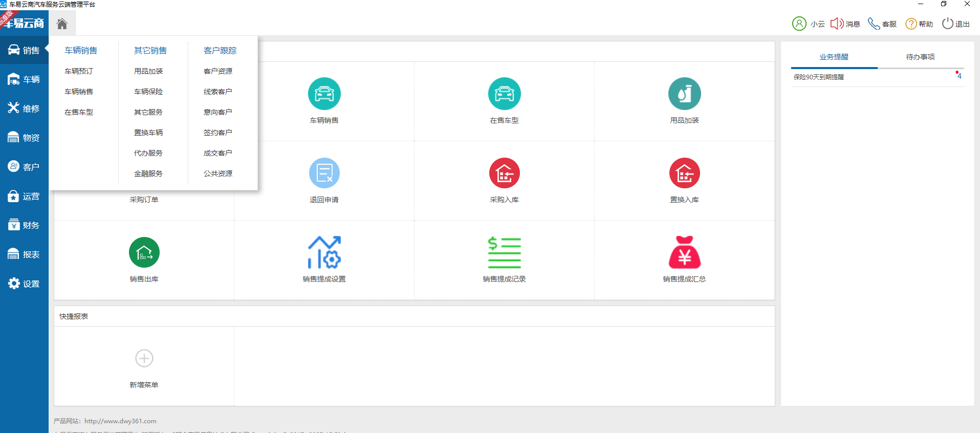Open the 帮助 help icon

(x=911, y=24)
